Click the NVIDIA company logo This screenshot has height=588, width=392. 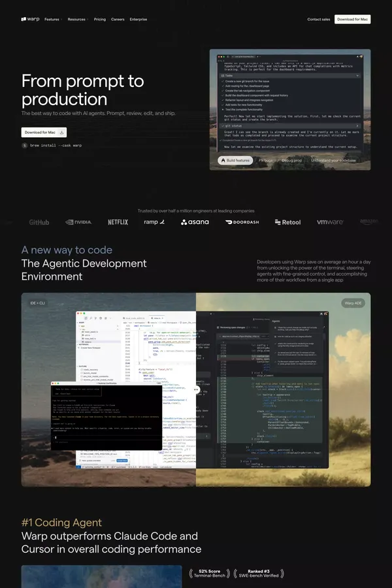click(x=78, y=222)
